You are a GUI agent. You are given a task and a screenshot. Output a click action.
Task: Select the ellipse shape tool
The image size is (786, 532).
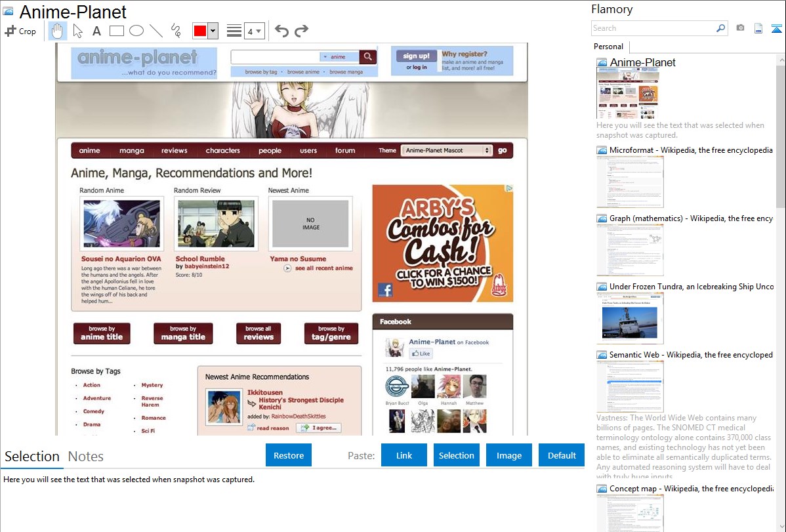(136, 31)
